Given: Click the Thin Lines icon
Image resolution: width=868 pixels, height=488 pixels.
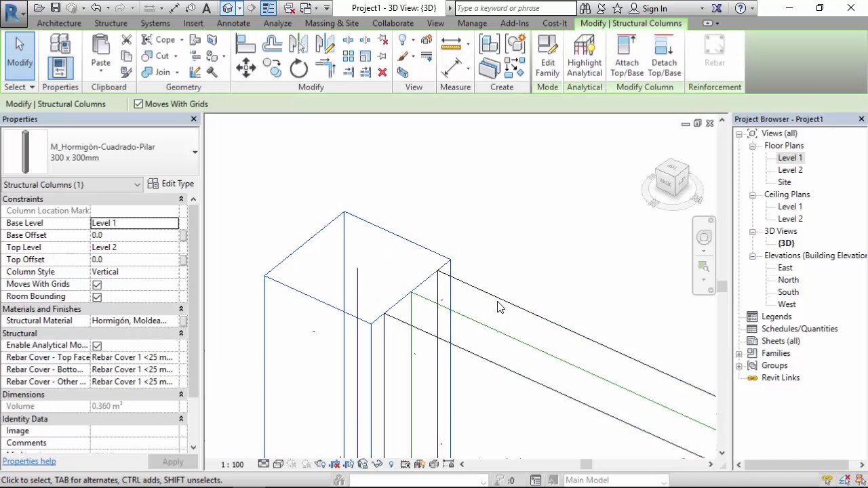Looking at the screenshot, I should point(269,8).
